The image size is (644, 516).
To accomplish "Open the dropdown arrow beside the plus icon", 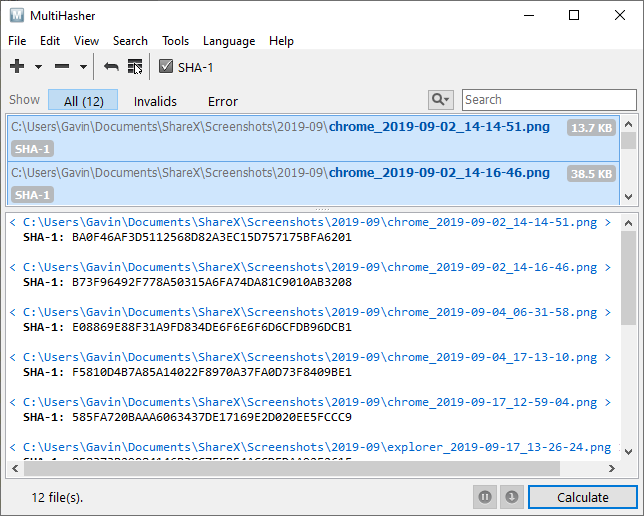I will 38,67.
